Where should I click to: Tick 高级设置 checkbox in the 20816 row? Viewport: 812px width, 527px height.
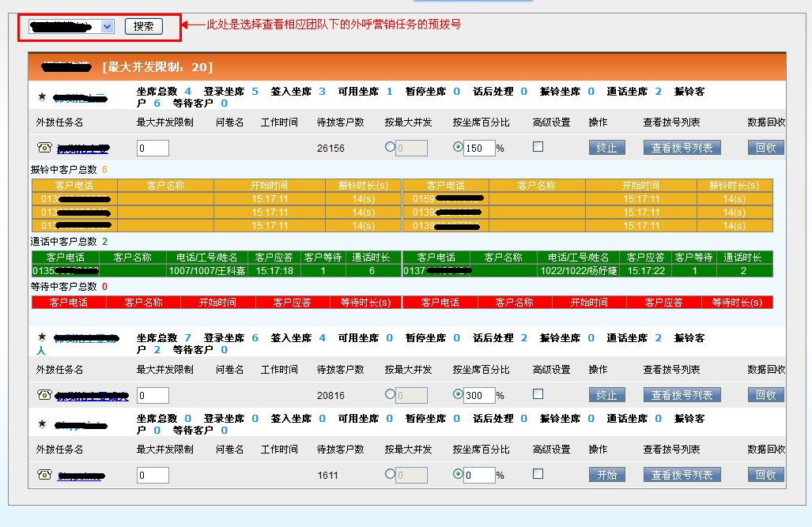tap(538, 394)
